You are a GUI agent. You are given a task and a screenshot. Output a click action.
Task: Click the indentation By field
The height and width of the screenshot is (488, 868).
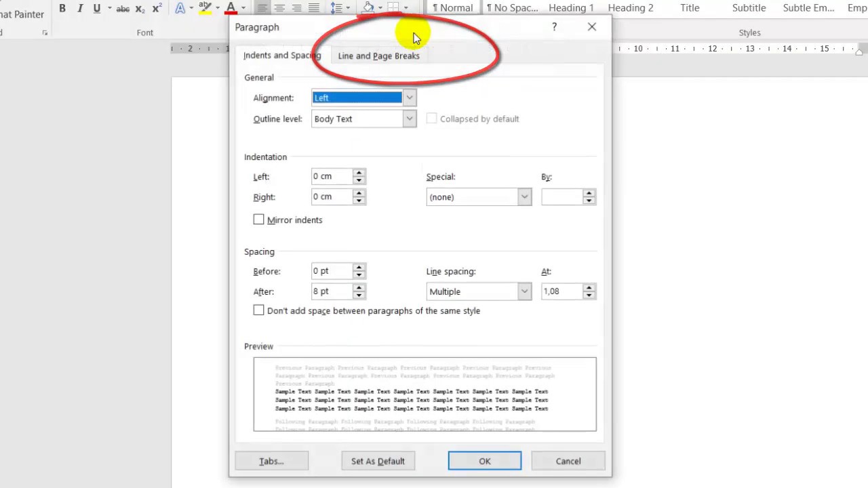561,197
